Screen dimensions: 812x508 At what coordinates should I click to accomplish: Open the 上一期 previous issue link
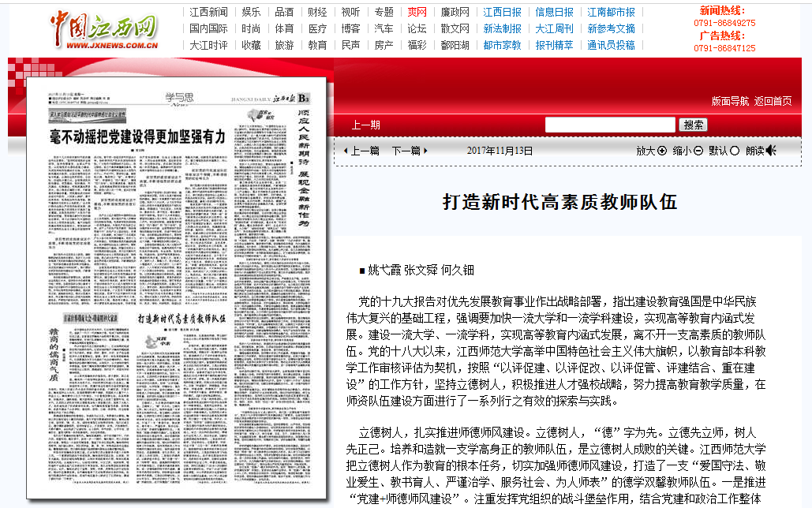point(365,125)
